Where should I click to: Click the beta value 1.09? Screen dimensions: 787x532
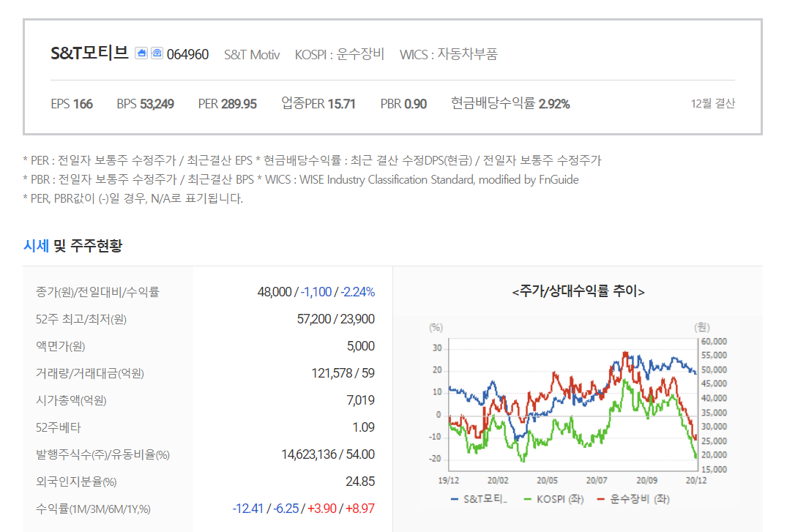tap(364, 427)
